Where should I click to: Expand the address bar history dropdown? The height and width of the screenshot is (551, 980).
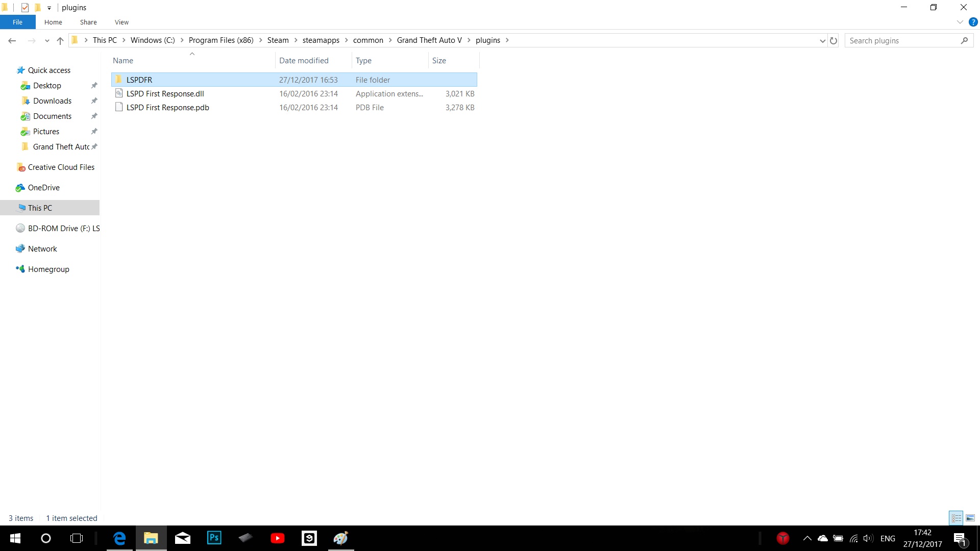822,41
